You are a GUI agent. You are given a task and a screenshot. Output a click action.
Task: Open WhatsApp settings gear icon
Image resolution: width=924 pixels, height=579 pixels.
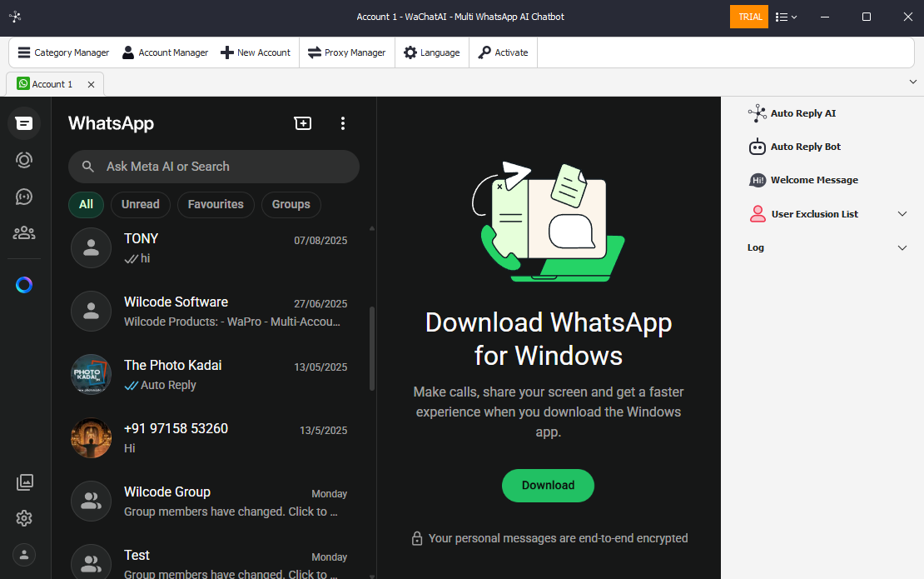(x=23, y=517)
